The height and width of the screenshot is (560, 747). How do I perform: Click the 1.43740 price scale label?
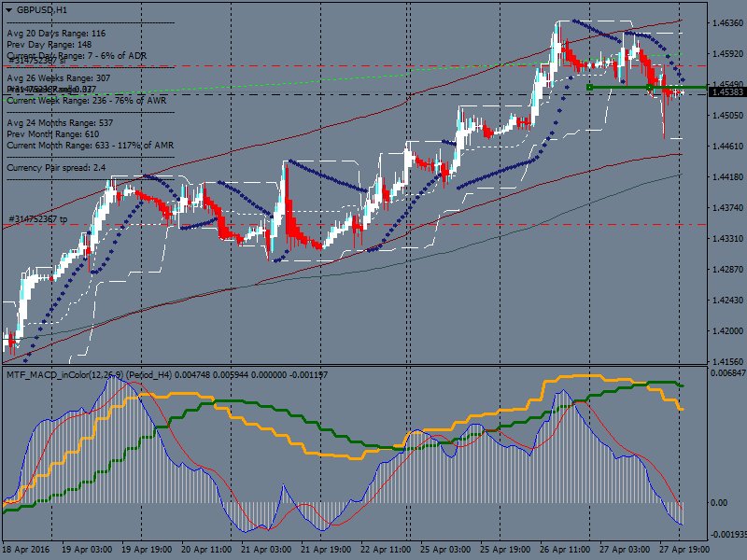[727, 207]
